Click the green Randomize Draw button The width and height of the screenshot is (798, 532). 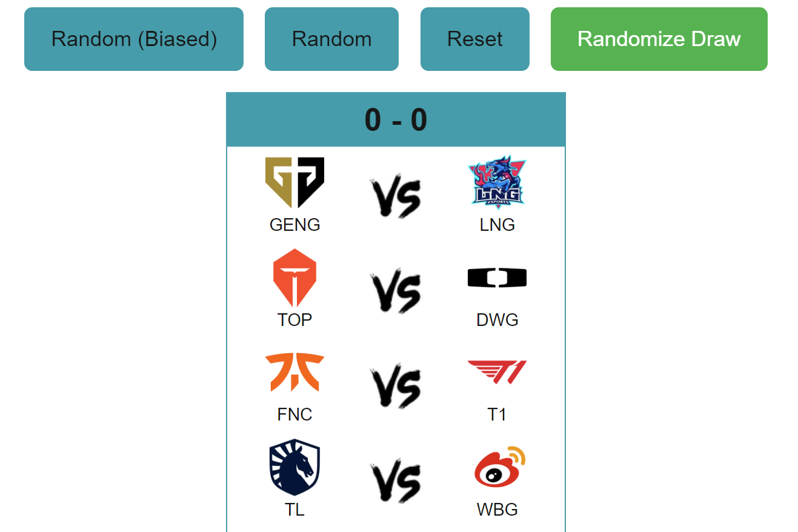(659, 39)
